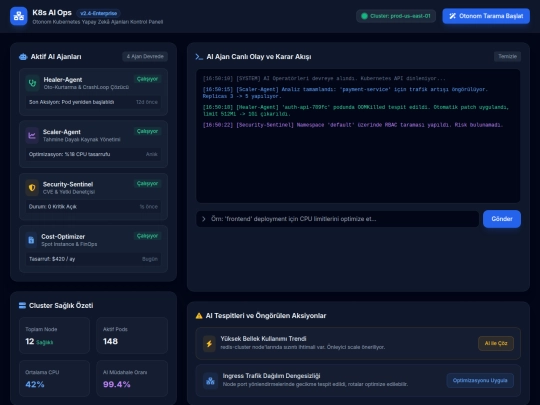Clear the log with Temizle button
Viewport: 540px width, 405px height.
507,56
